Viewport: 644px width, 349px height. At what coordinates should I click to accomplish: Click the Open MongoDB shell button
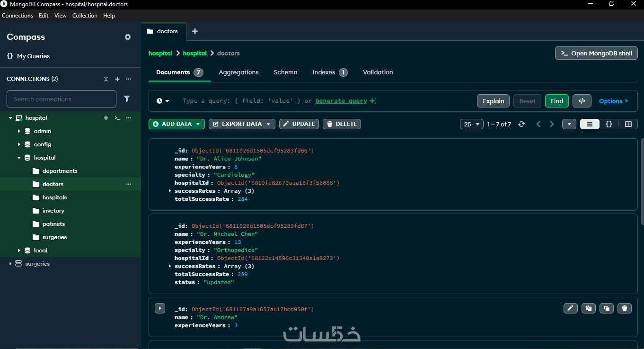596,53
